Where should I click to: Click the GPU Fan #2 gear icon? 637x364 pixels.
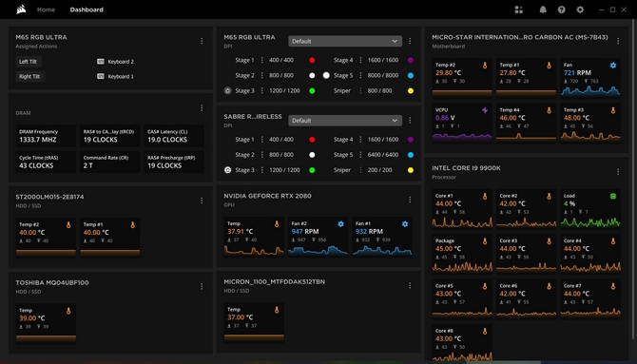341,224
